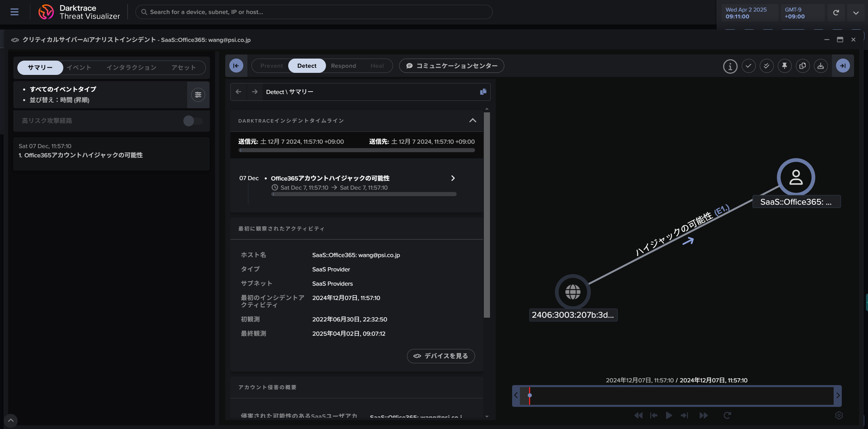Click the replay loop control
This screenshot has width=868, height=429.
[727, 415]
